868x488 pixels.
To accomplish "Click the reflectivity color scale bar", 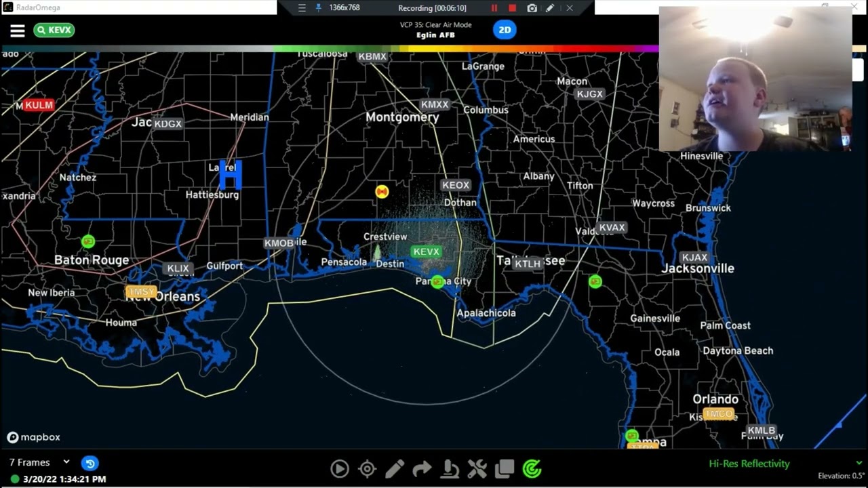I will [x=434, y=49].
